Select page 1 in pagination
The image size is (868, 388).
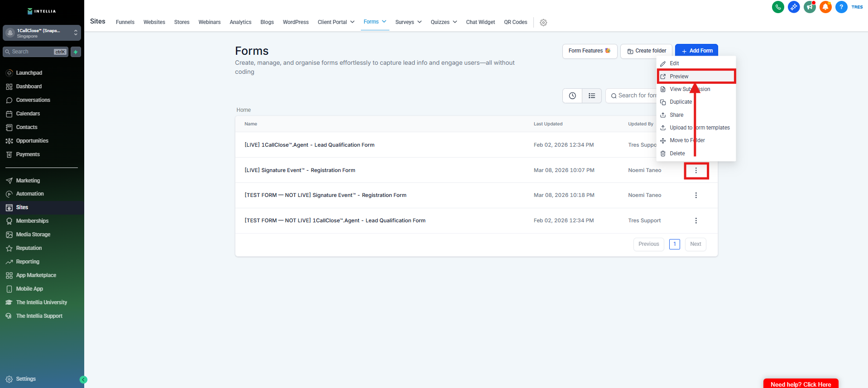[675, 244]
